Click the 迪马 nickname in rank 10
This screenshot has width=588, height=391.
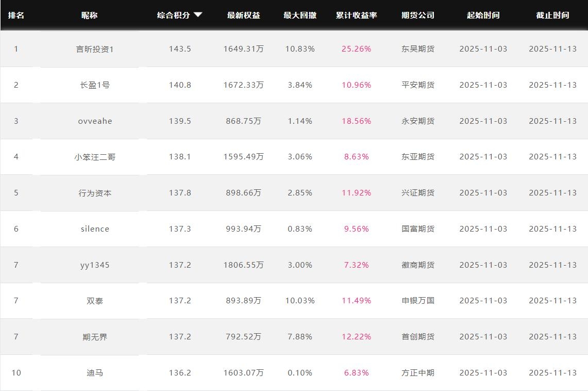coord(95,373)
